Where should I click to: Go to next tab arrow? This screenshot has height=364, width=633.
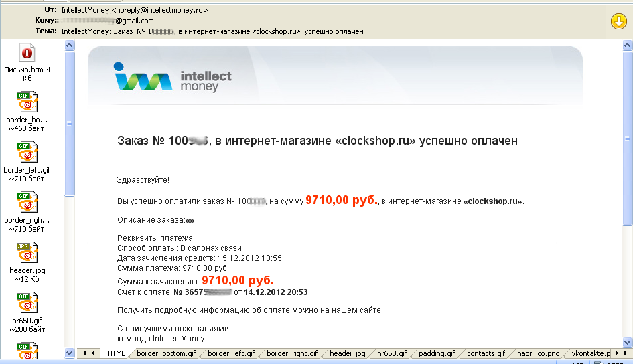617,353
